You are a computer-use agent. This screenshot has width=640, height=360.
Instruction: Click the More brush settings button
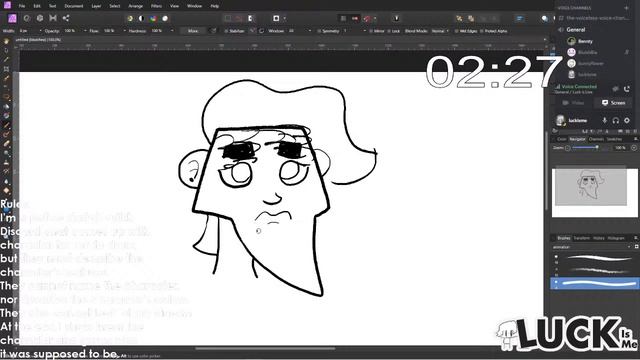tap(193, 31)
